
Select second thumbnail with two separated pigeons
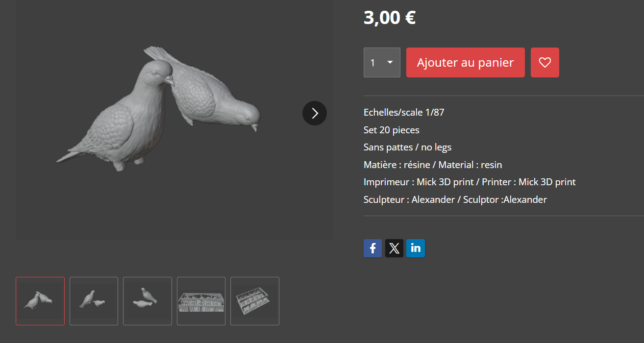point(94,301)
